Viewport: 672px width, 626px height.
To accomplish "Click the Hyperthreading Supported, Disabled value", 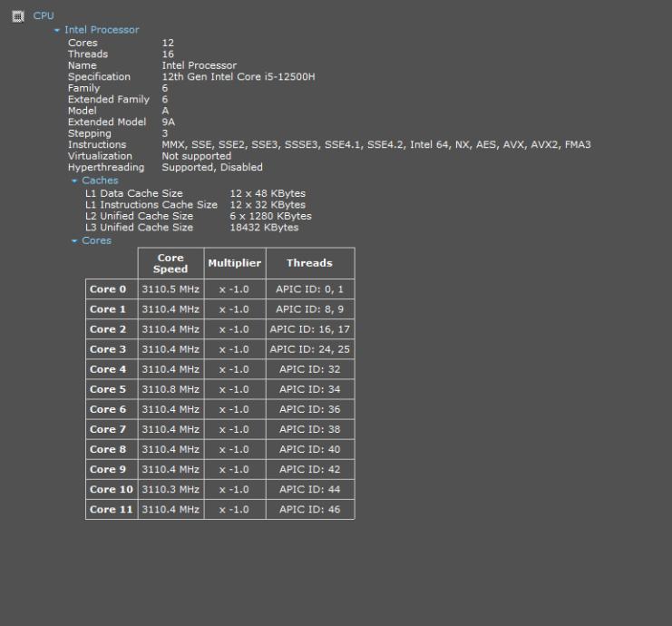I will coord(212,168).
